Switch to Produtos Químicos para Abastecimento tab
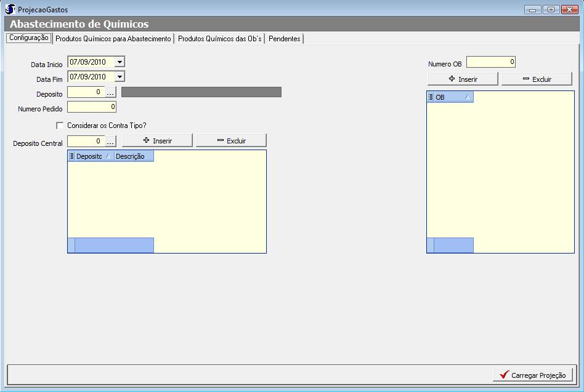Viewport: 584px width, 392px height. 113,39
